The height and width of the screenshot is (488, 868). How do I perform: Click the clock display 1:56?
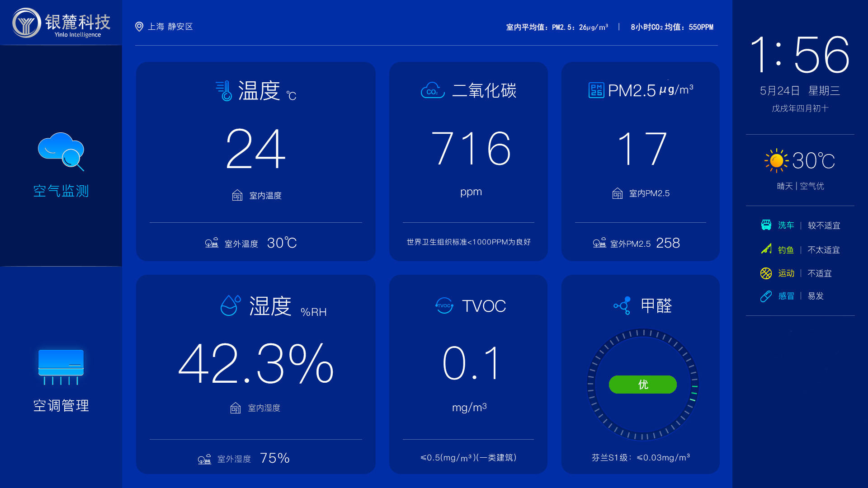click(800, 55)
